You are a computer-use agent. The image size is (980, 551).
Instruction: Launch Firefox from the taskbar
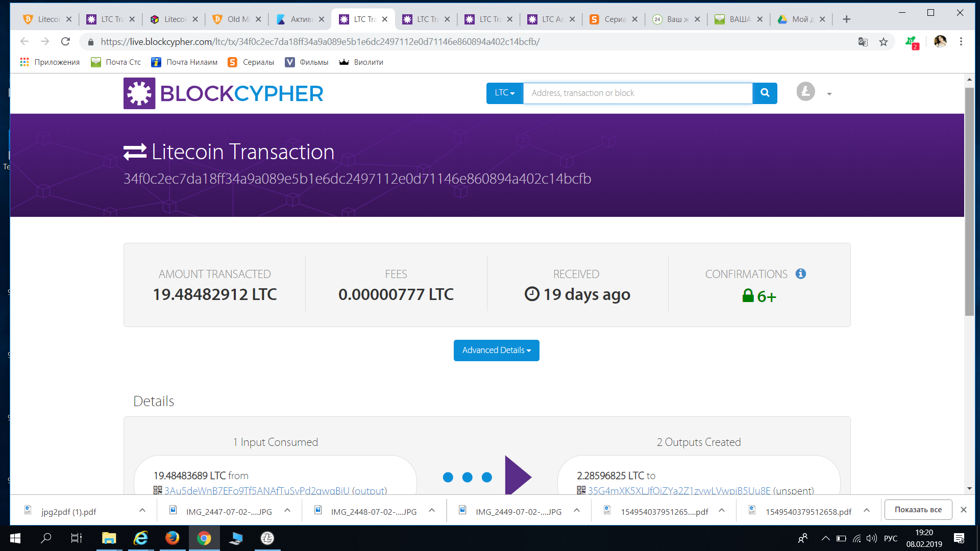click(173, 538)
